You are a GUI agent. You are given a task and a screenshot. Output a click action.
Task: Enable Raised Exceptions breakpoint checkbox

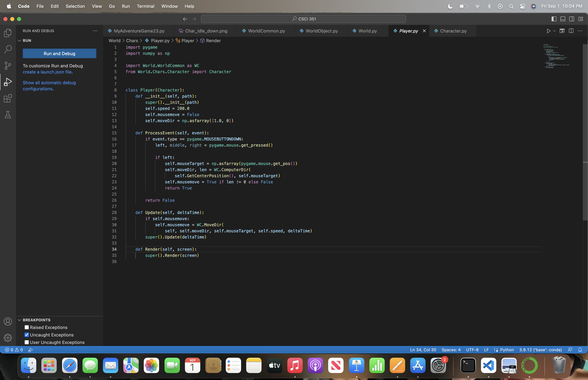click(27, 327)
